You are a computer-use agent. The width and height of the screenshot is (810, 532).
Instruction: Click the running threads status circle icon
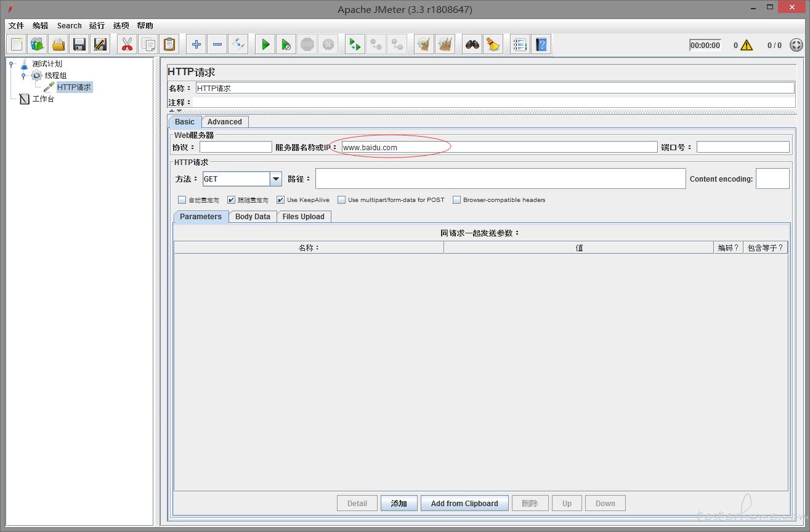[x=796, y=45]
